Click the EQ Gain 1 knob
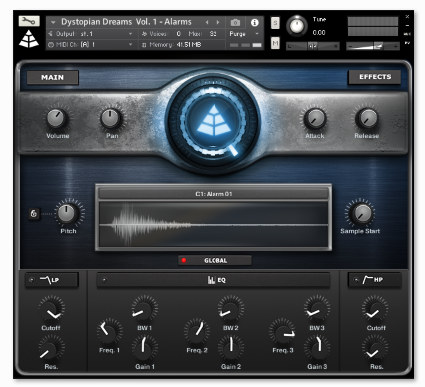The width and height of the screenshot is (425, 387). (x=144, y=348)
